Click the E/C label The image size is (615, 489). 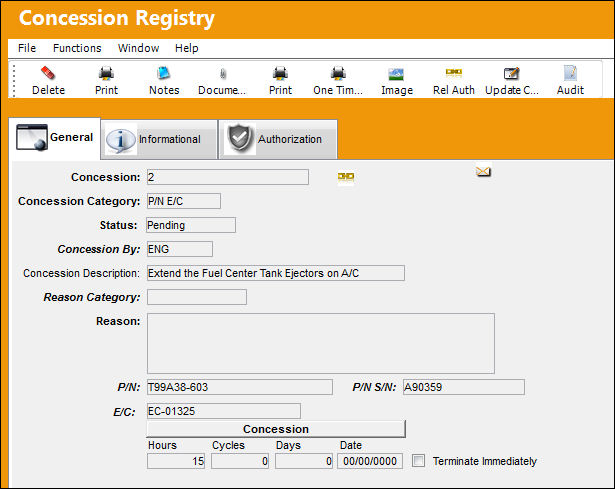(124, 412)
